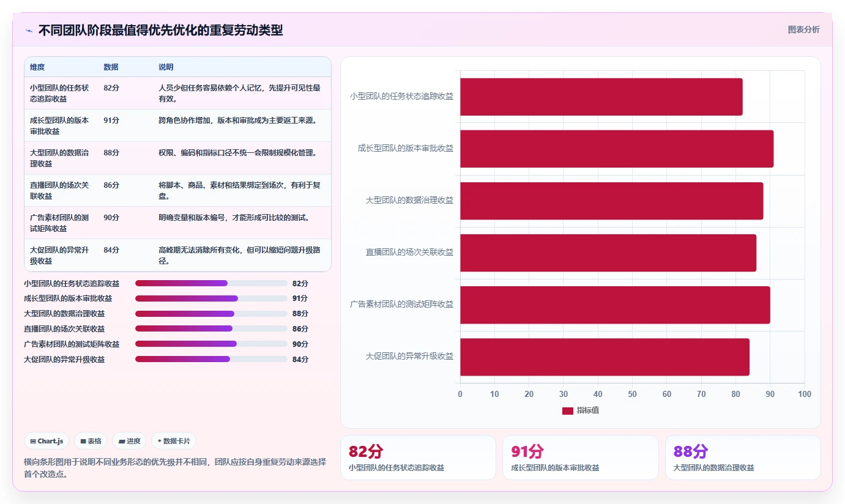Image resolution: width=845 pixels, height=504 pixels.
Task: Click the heading 不同团队阶段最值得优先优化的重复劳动类型
Action: [161, 30]
